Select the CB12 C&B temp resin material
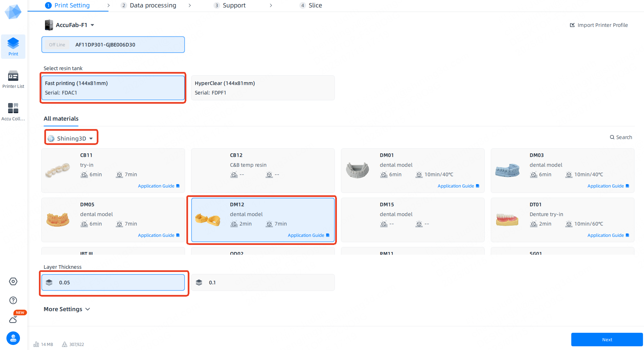 [x=263, y=171]
